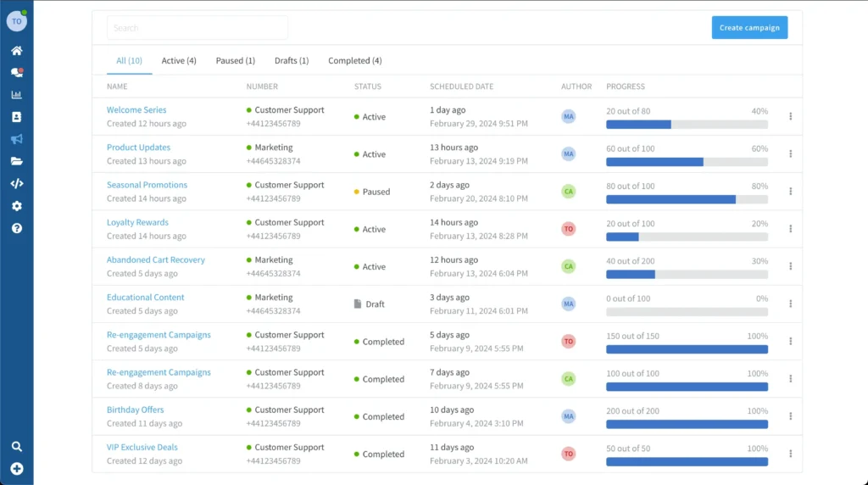Click the plus icon at sidebar bottom
The image size is (868, 485).
tap(16, 469)
